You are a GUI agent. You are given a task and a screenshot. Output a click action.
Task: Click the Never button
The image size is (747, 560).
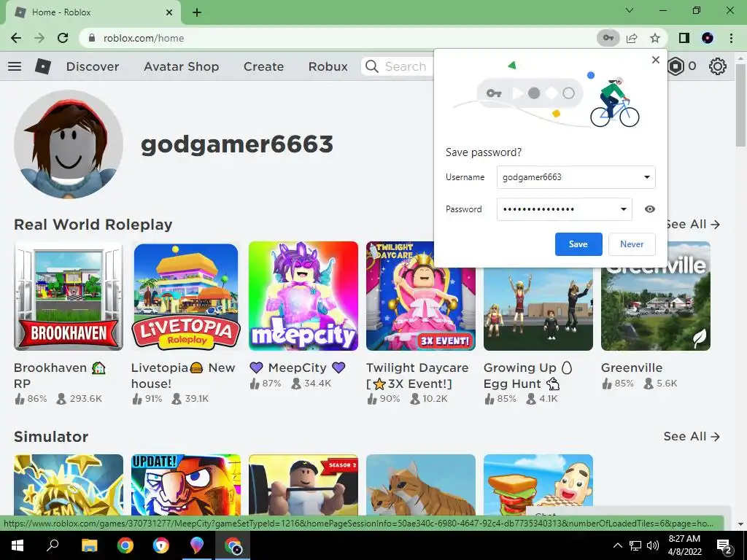click(x=632, y=244)
